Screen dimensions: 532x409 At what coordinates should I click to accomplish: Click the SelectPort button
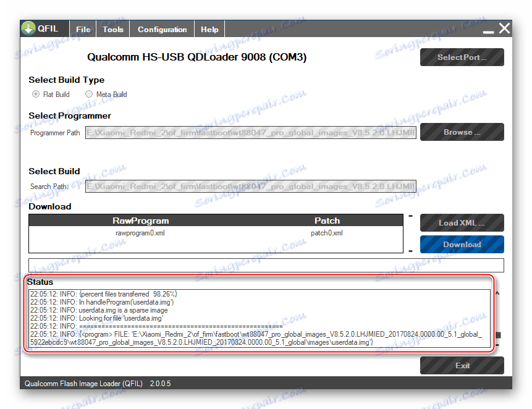click(462, 57)
